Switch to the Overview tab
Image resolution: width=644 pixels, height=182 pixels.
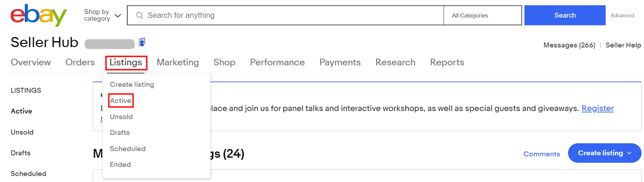pos(31,62)
